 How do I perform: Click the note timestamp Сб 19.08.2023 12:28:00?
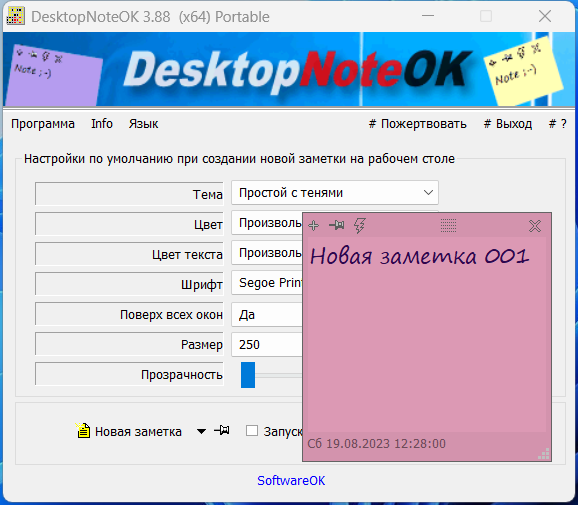tap(376, 443)
